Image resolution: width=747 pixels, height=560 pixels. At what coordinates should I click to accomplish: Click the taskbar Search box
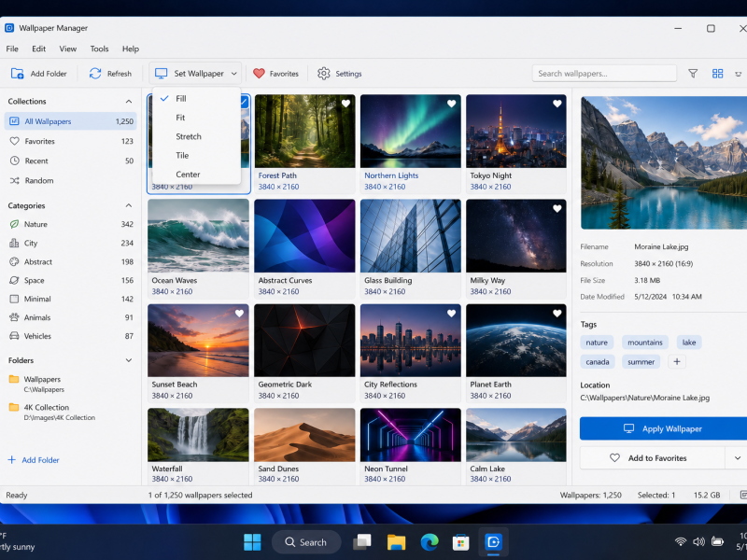(306, 542)
